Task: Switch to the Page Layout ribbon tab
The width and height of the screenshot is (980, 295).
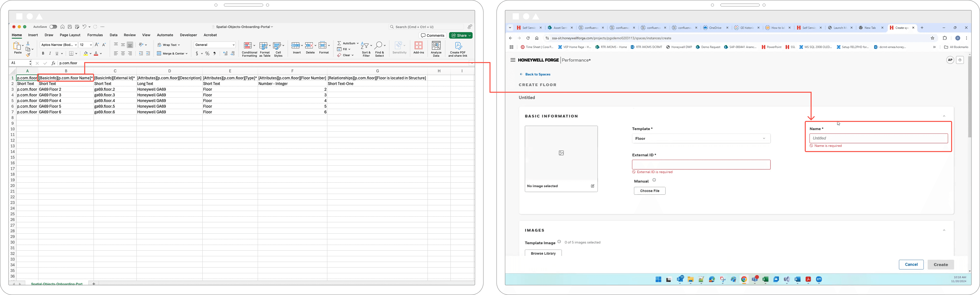Action: point(70,35)
